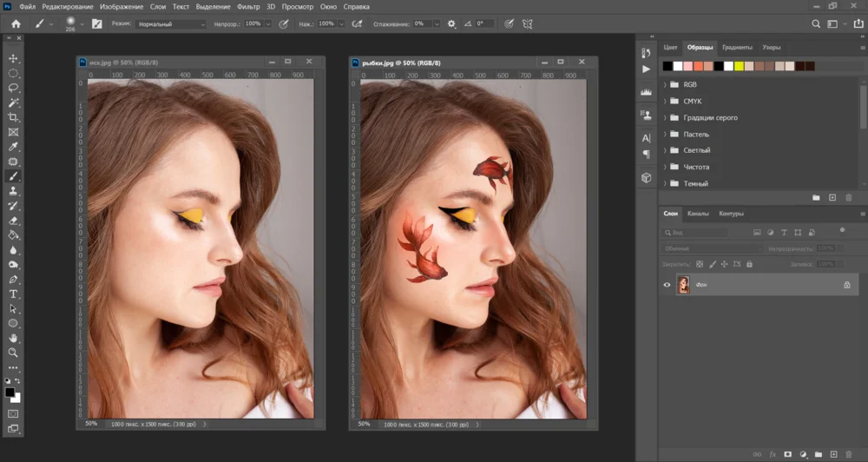Pick the yellow swatch in Образцы
Viewport: 868px width, 462px height.
(739, 66)
